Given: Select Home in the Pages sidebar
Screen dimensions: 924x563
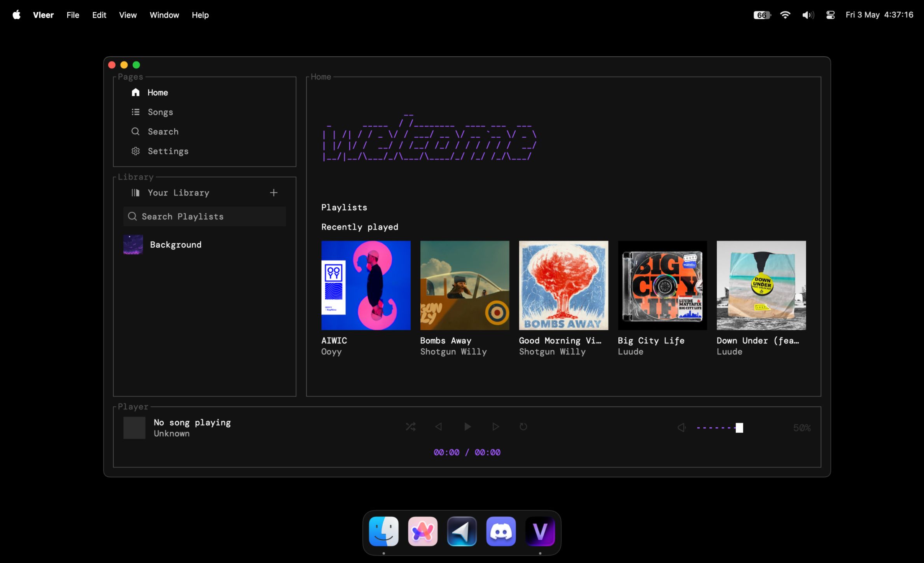Looking at the screenshot, I should pyautogui.click(x=157, y=92).
